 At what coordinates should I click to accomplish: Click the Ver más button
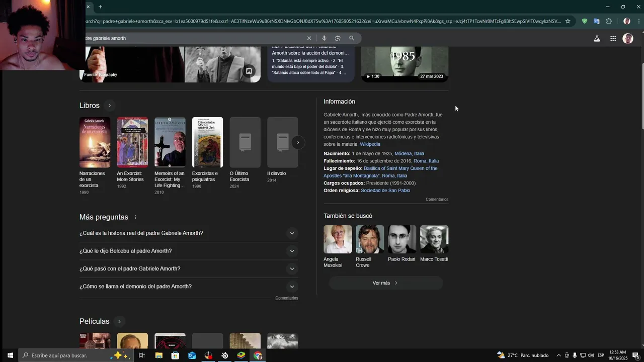point(385,283)
